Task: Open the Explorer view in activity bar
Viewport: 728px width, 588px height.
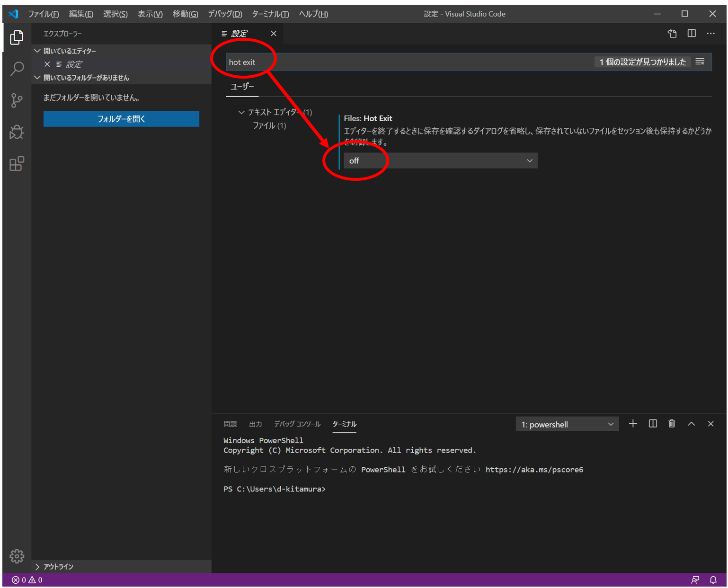Action: (17, 37)
